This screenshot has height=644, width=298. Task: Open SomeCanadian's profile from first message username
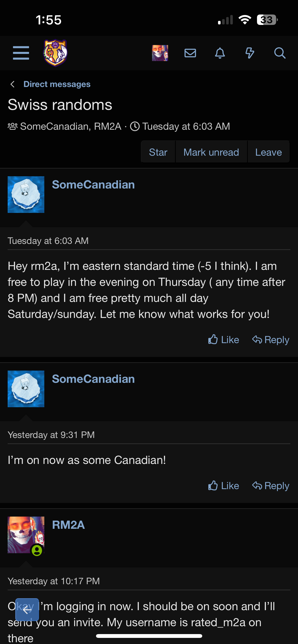click(93, 185)
